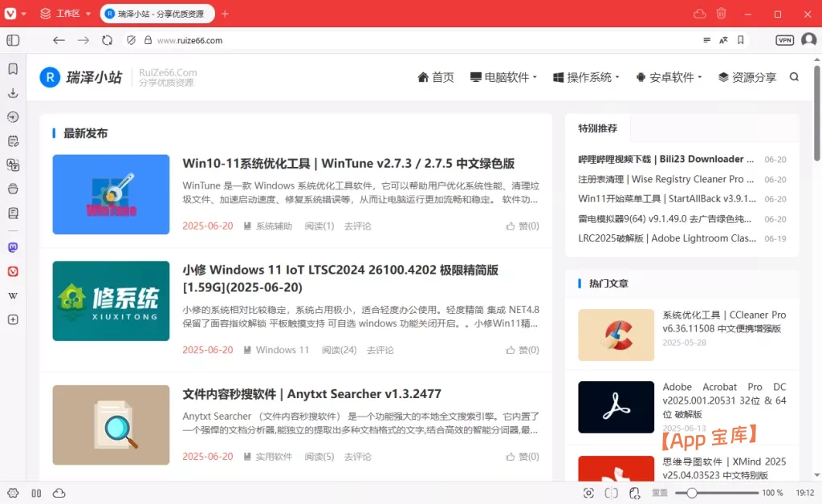Open the WinTune v2.7.3 article link

349,163
